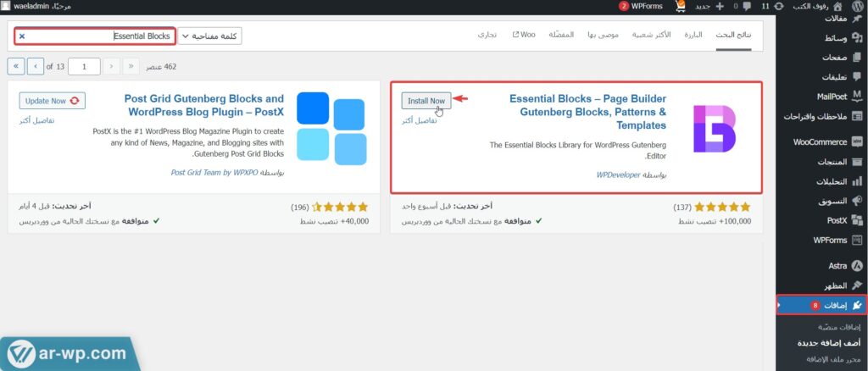Install Now the Essential Blocks plugin
The image size is (868, 371).
[426, 101]
